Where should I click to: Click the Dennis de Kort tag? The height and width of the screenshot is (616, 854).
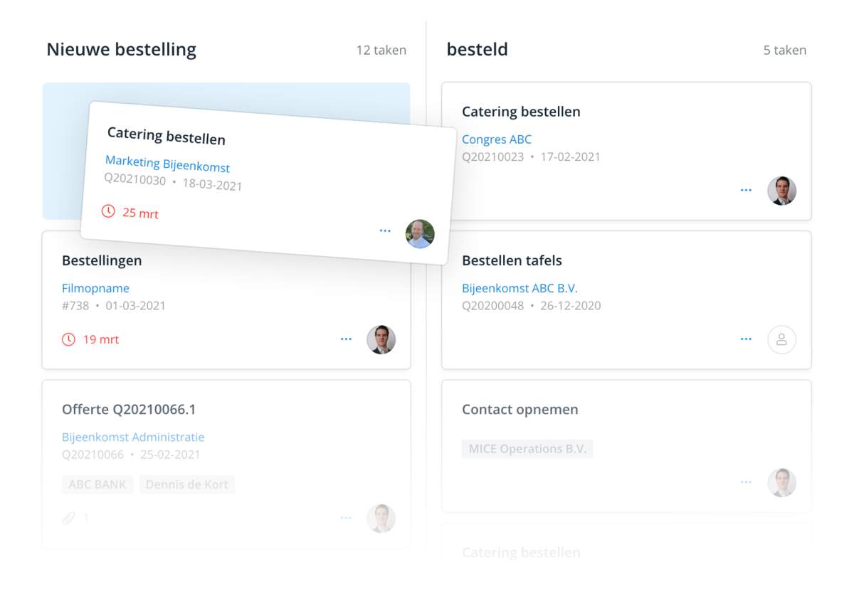tap(186, 484)
